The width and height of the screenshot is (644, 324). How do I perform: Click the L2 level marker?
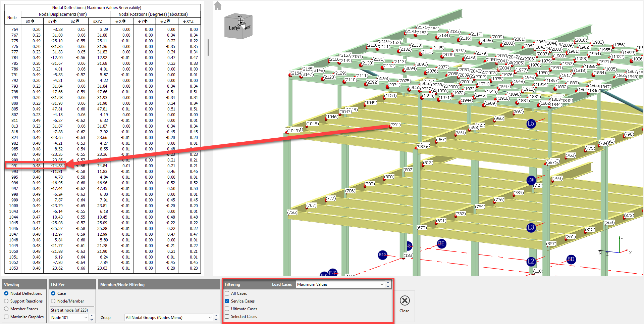531,261
